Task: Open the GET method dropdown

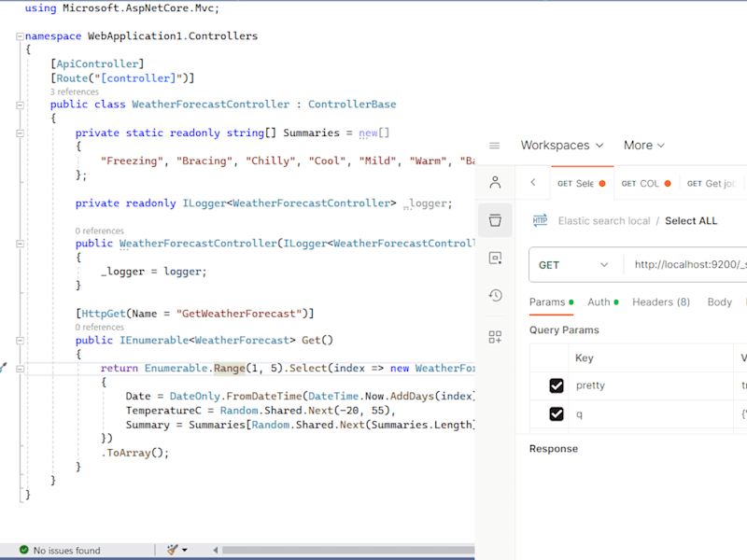Action: [573, 265]
